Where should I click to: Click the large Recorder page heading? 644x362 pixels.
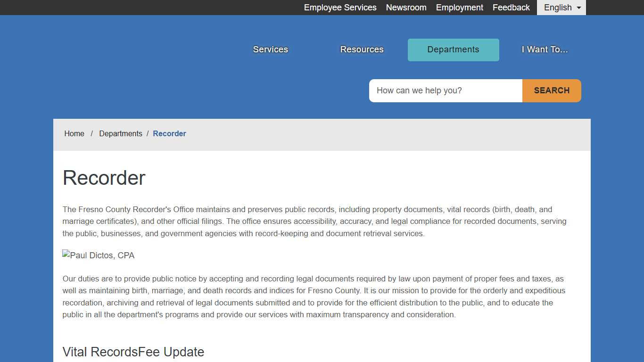coord(104,178)
